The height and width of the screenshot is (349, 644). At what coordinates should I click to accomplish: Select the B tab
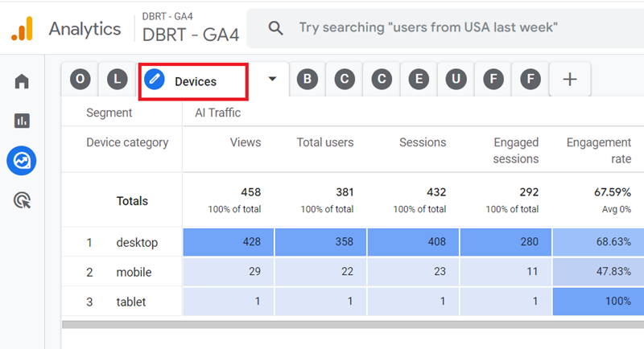(x=307, y=79)
